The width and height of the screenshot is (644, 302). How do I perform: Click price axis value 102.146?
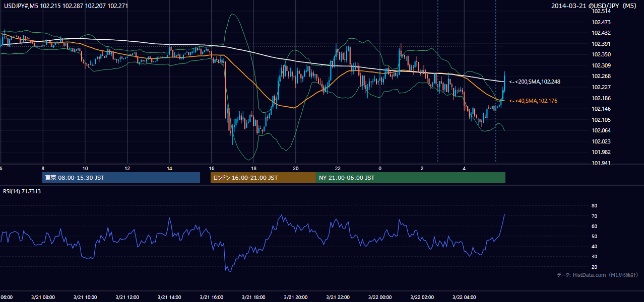[601, 109]
